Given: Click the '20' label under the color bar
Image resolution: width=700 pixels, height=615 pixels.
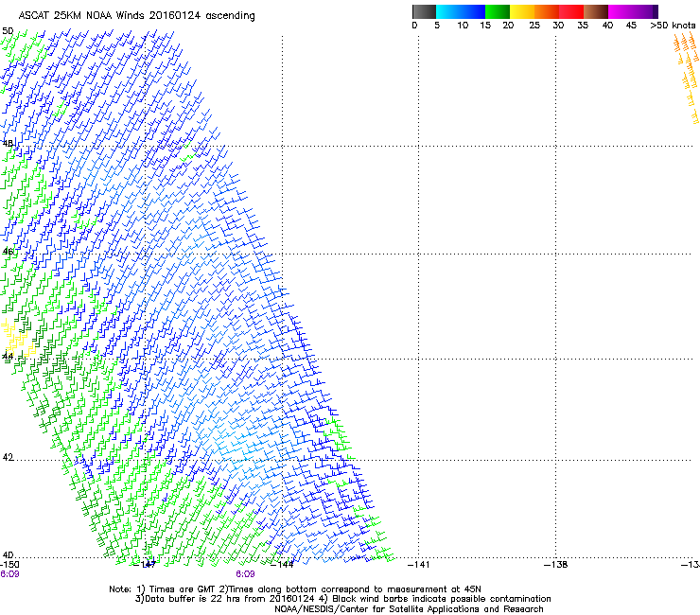Looking at the screenshot, I should tap(508, 26).
